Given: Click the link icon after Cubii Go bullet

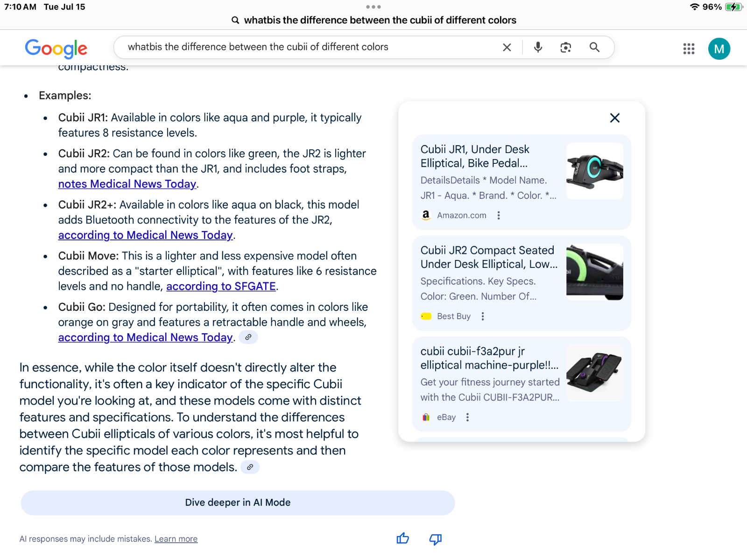Looking at the screenshot, I should pos(248,337).
